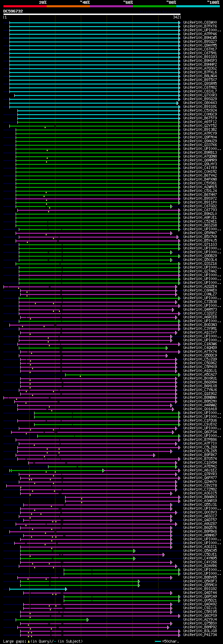Open hit UniRef100_B9SQ27
This screenshot has height=644, width=223.
[200, 41]
